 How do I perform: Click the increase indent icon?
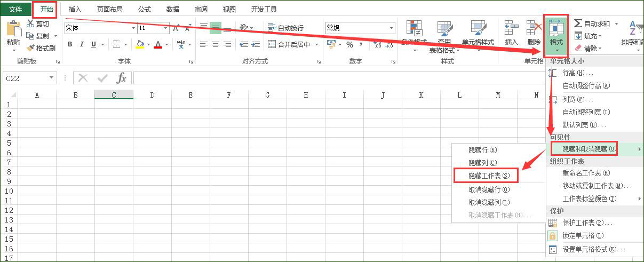[x=255, y=44]
